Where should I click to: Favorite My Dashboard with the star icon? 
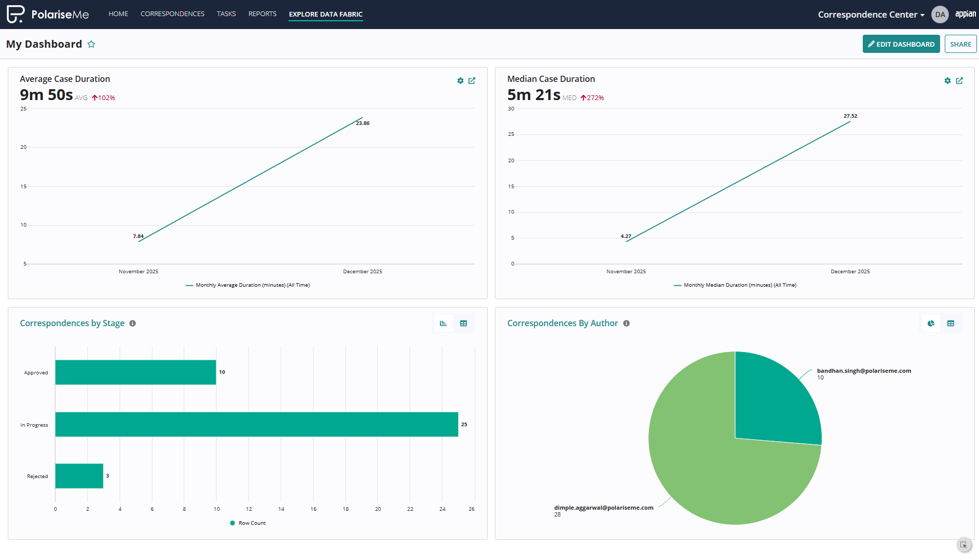point(91,44)
